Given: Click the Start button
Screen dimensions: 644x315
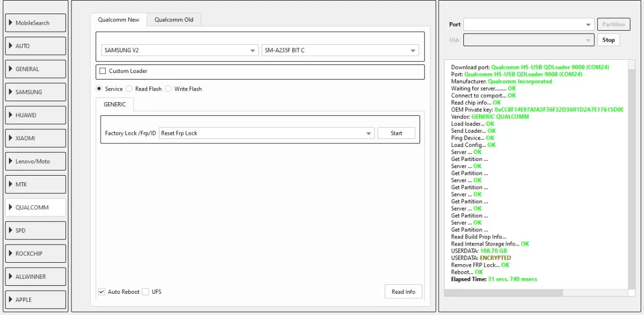Looking at the screenshot, I should coord(396,133).
